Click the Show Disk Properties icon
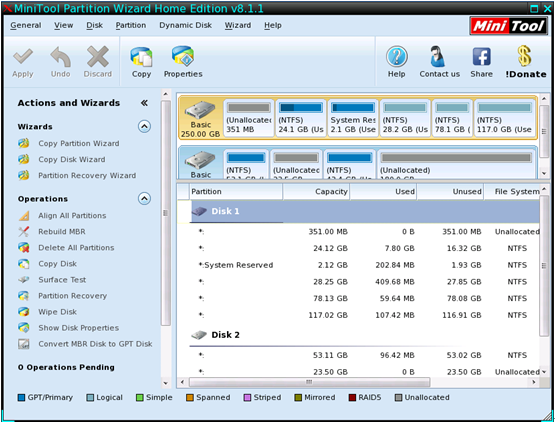The image size is (555, 423). (24, 327)
